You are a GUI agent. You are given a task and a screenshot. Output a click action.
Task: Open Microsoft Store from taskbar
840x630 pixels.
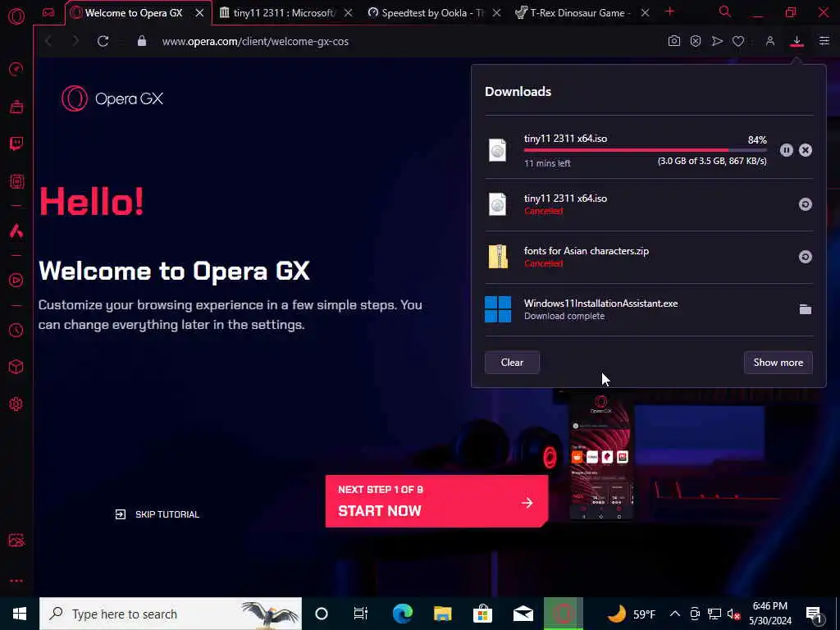pyautogui.click(x=482, y=614)
